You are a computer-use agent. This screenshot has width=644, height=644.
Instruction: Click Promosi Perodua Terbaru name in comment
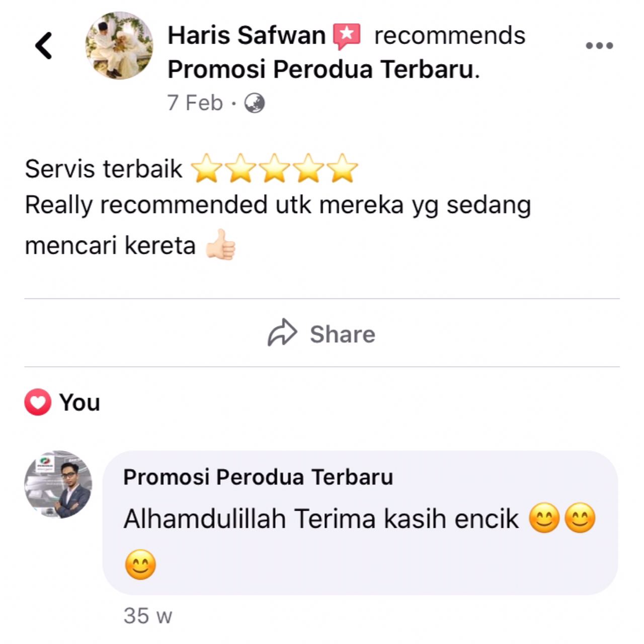click(258, 477)
